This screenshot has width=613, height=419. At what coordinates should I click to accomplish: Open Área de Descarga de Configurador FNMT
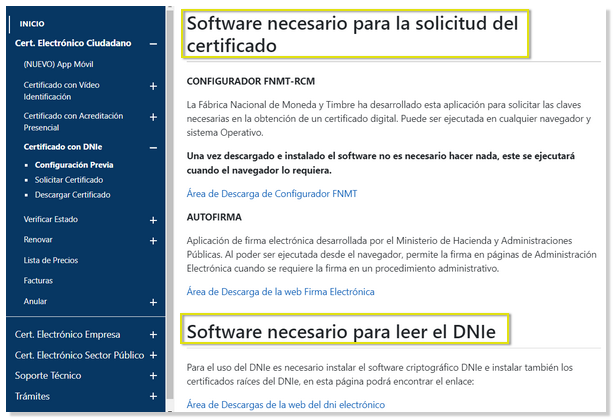coord(272,193)
